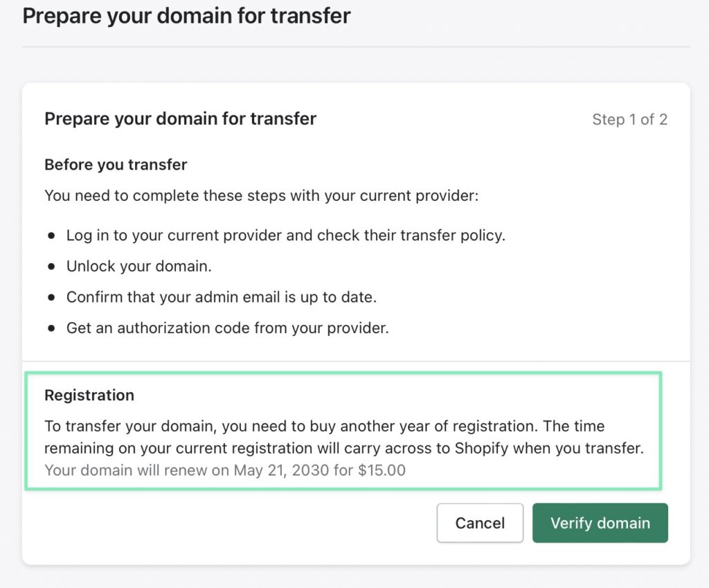Viewport: 709px width, 588px height.
Task: Click the Registration section heading
Action: [89, 395]
